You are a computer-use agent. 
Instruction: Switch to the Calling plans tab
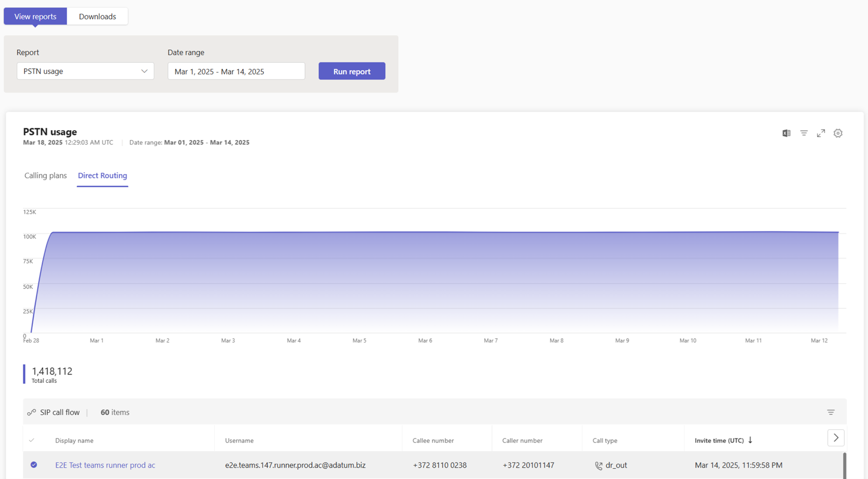point(45,175)
